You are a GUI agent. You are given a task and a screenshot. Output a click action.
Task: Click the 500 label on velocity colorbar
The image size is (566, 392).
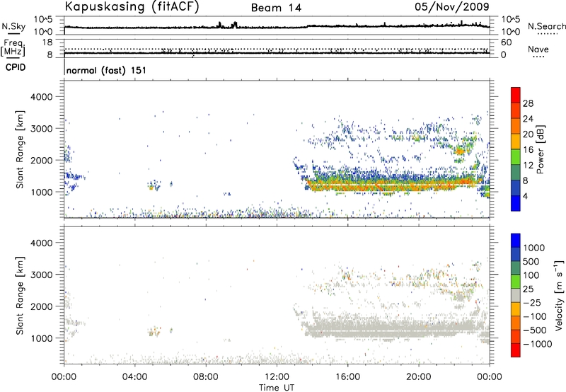coord(531,262)
